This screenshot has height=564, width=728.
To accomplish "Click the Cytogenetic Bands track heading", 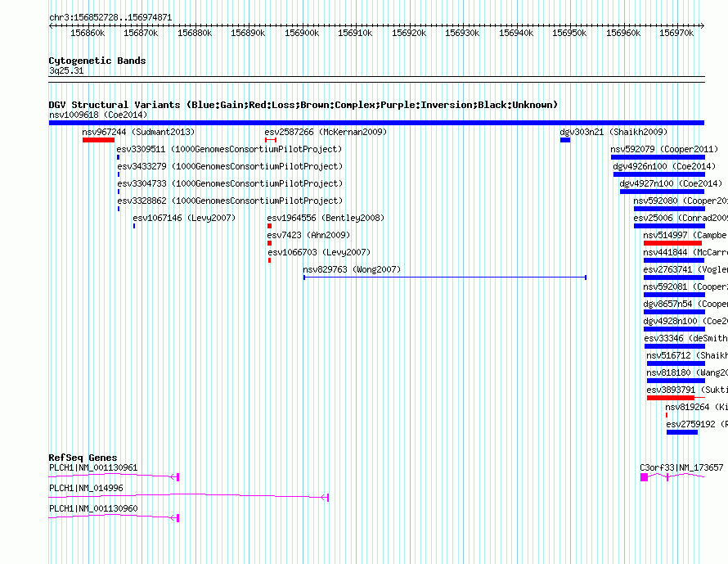I will click(x=97, y=61).
